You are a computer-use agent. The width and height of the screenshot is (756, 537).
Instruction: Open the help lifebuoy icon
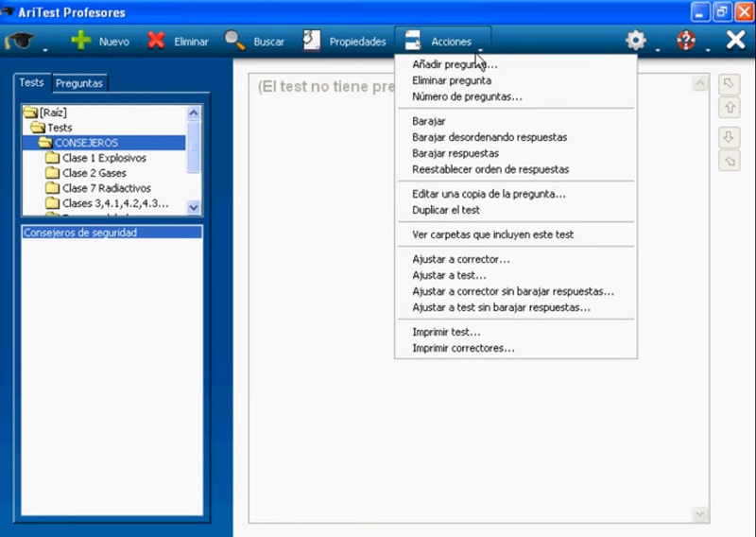[x=686, y=41]
